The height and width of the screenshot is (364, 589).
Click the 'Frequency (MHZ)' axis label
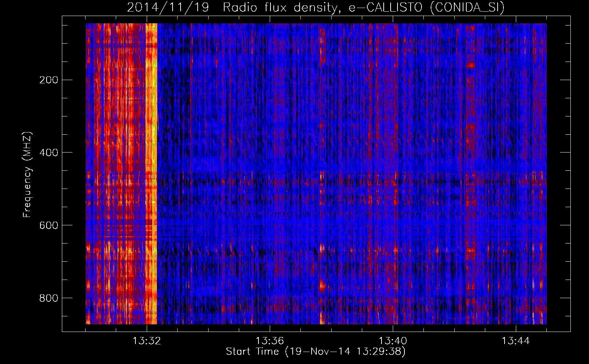point(27,174)
